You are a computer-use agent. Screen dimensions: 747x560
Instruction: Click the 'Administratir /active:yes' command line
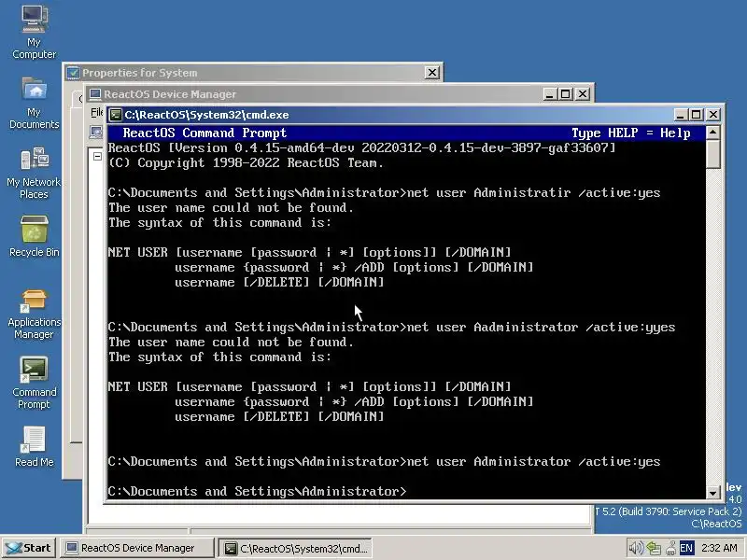point(384,193)
